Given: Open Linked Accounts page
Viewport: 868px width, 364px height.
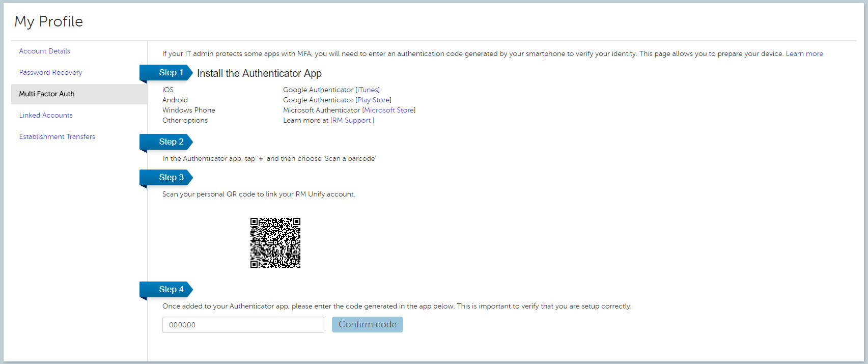Looking at the screenshot, I should pyautogui.click(x=46, y=115).
